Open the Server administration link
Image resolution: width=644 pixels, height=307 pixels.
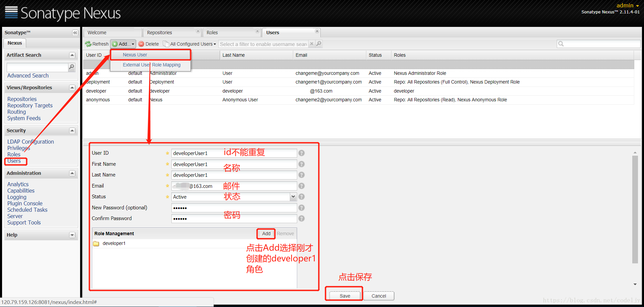[x=15, y=216]
